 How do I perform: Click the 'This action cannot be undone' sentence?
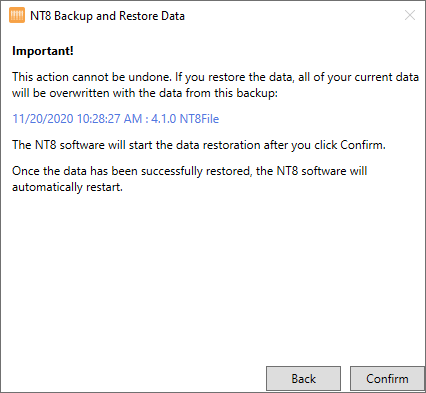[x=92, y=77]
